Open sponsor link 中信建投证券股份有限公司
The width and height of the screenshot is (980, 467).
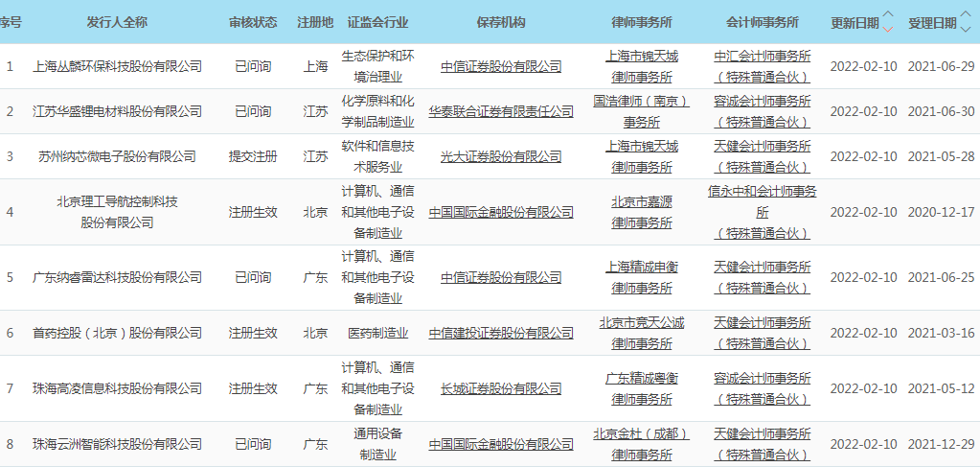[x=501, y=333]
